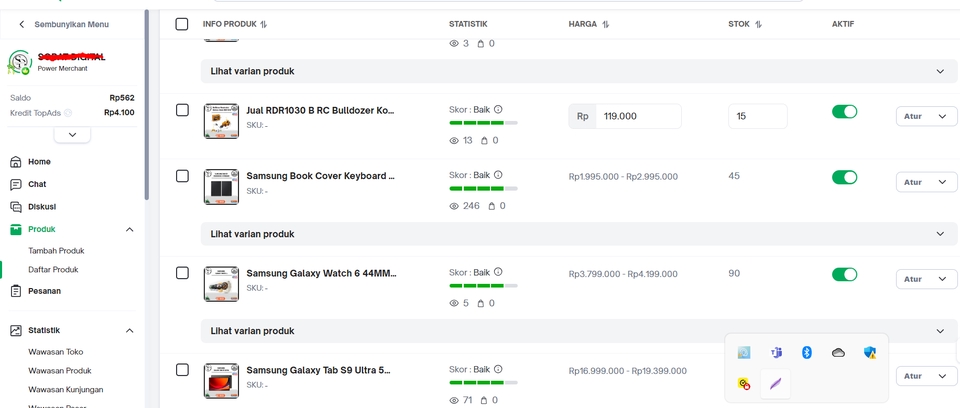
Task: Open Wawasan Toko menu item
Action: pyautogui.click(x=56, y=352)
